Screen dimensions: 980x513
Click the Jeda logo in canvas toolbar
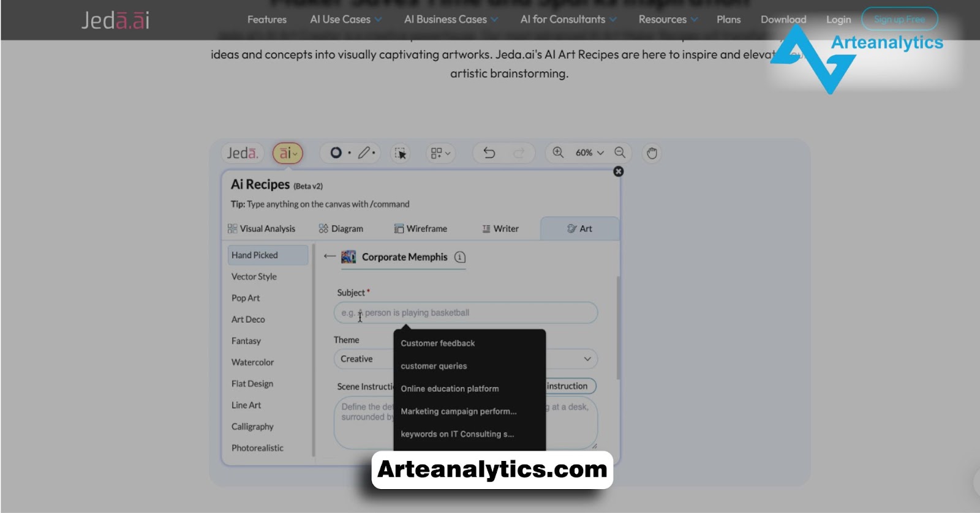pos(243,153)
